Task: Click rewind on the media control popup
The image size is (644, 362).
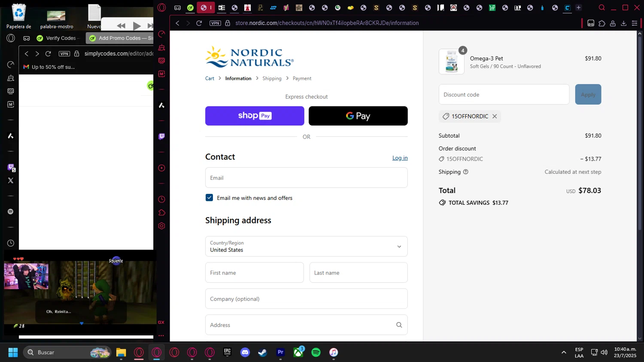Action: tap(121, 26)
